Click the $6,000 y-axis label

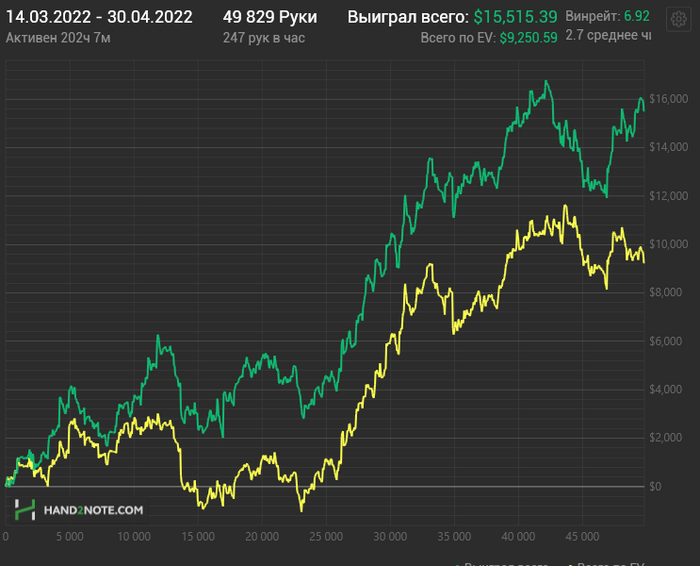coord(668,341)
